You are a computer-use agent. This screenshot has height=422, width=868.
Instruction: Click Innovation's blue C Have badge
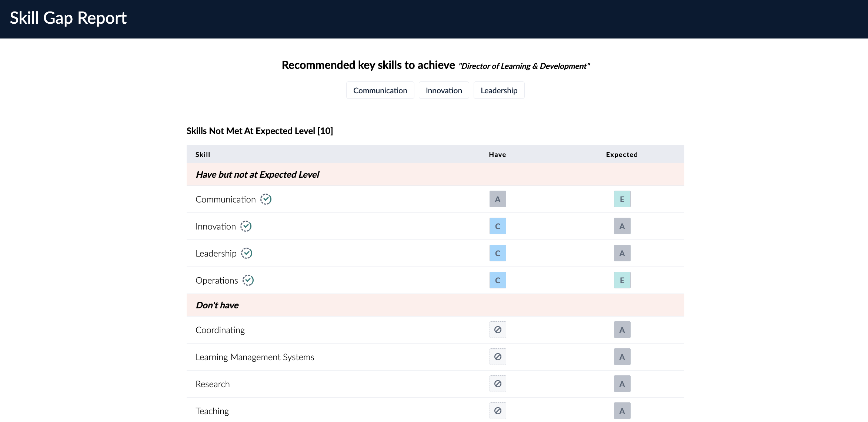click(x=498, y=226)
